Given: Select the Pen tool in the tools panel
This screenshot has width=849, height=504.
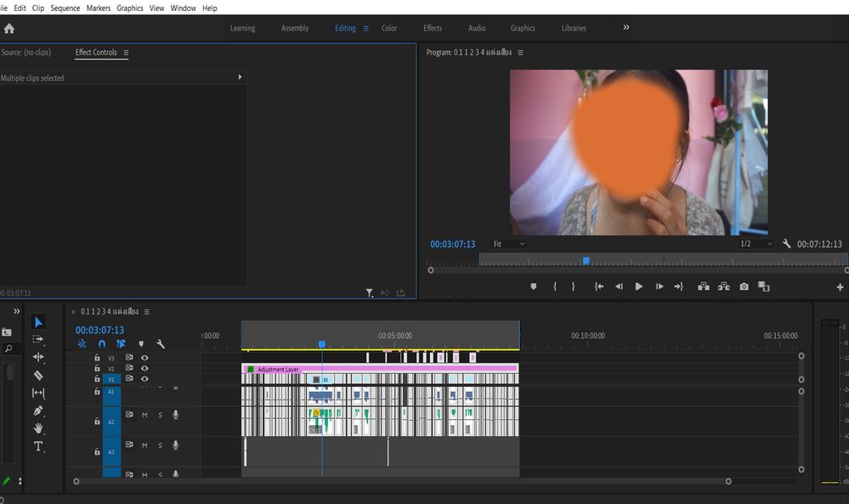Looking at the screenshot, I should point(38,411).
